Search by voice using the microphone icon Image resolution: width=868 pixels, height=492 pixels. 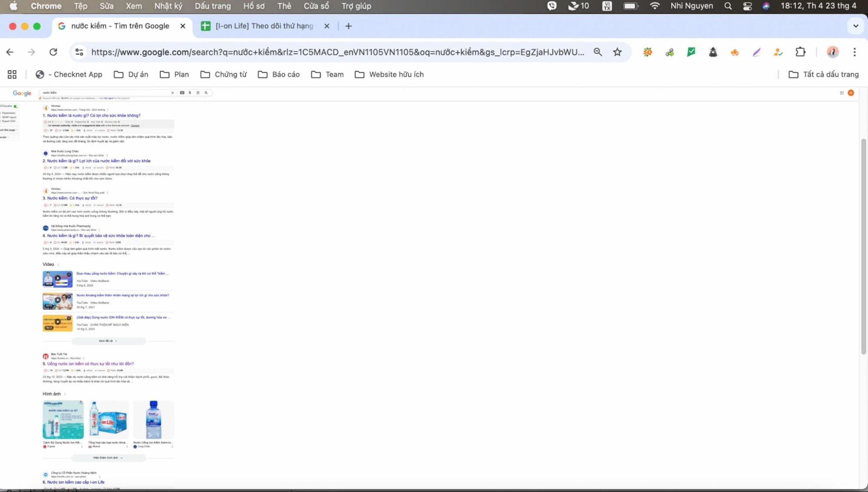(x=190, y=92)
